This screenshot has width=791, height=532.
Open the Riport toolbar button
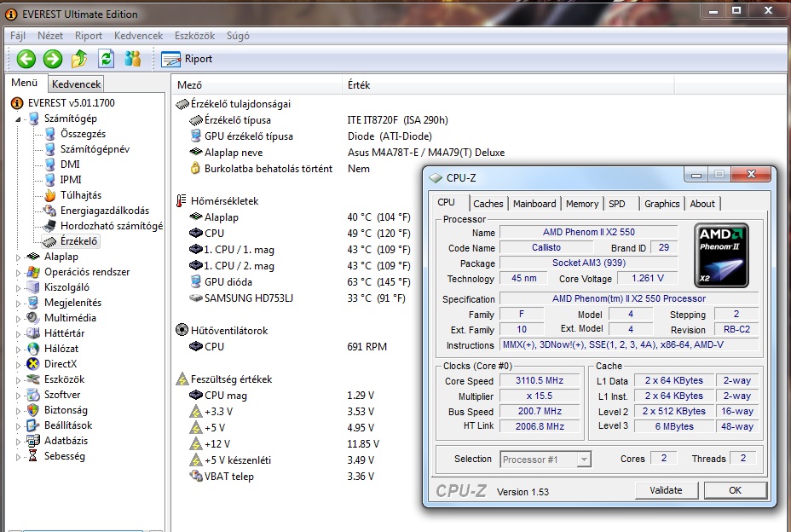(187, 59)
